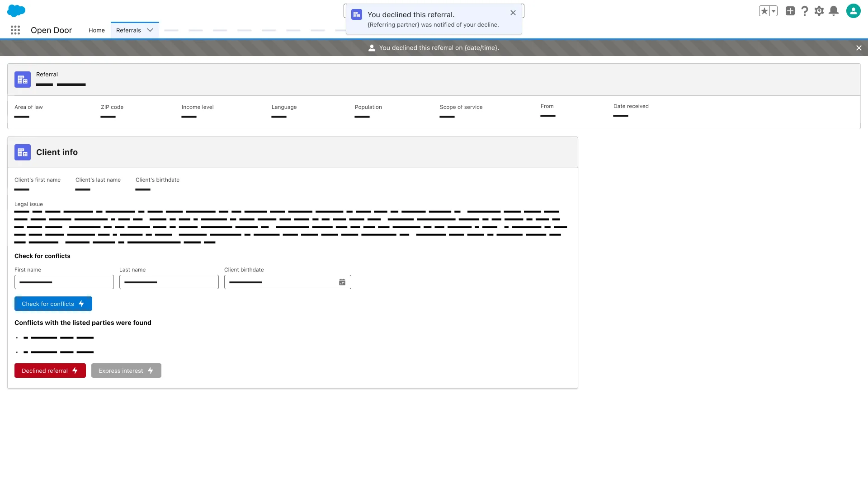Click the 'Legal issue' label
Image resolution: width=868 pixels, height=488 pixels.
pos(28,204)
